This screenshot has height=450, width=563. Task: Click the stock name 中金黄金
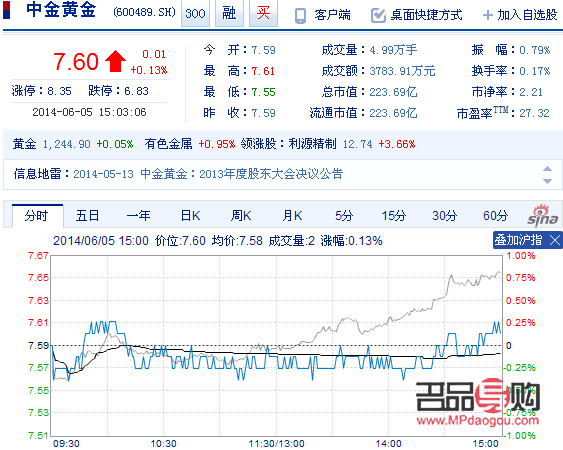pyautogui.click(x=61, y=10)
